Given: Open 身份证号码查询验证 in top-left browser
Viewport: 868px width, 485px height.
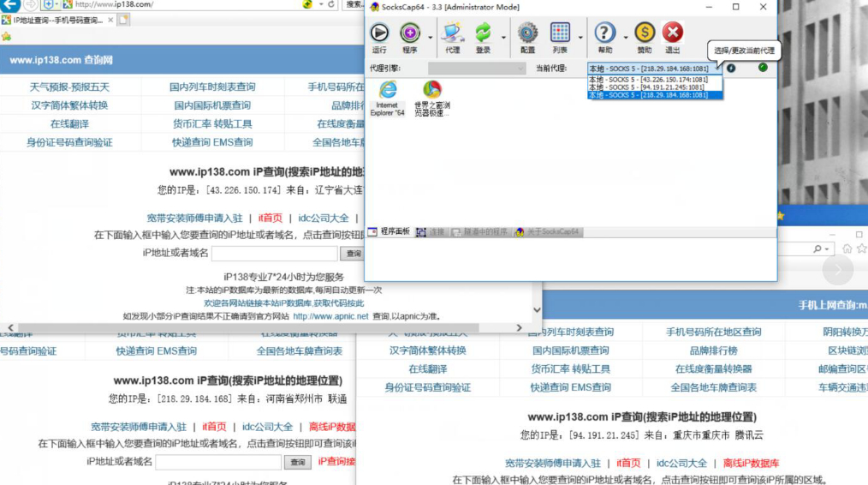Looking at the screenshot, I should click(x=69, y=142).
